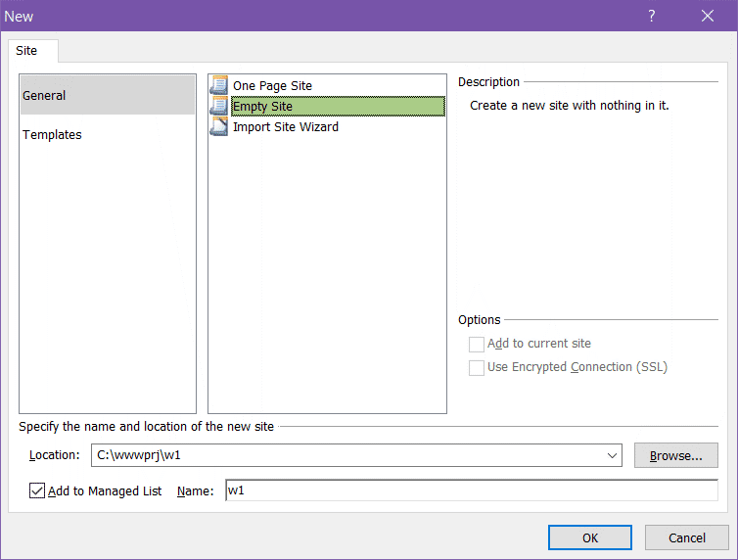Expand the Location dropdown arrow
This screenshot has height=560, width=738.
click(x=613, y=455)
